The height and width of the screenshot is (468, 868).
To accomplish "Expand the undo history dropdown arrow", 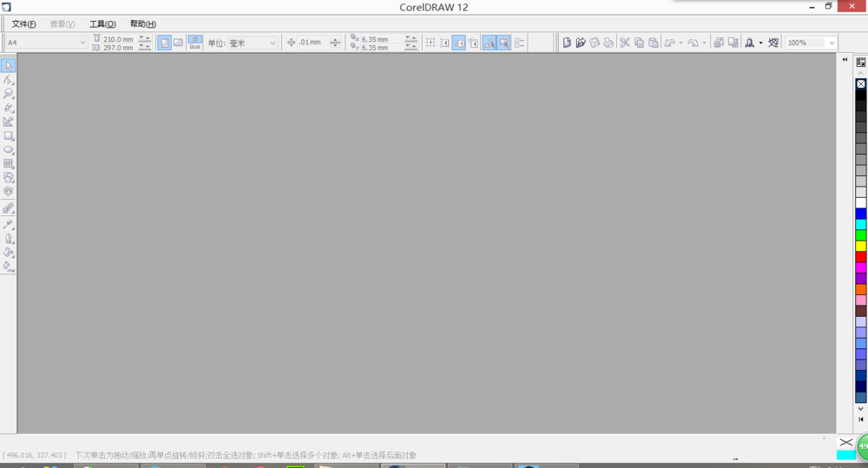I will pos(681,43).
